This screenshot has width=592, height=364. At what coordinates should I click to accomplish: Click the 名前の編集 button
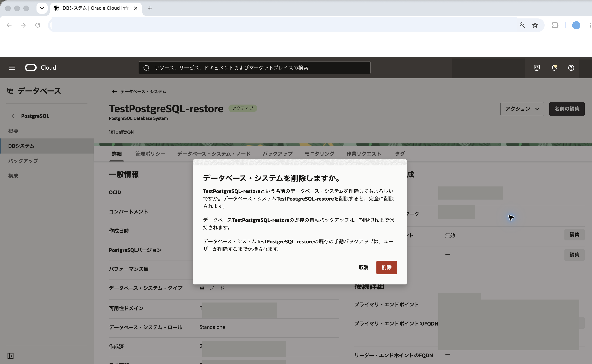coord(567,109)
